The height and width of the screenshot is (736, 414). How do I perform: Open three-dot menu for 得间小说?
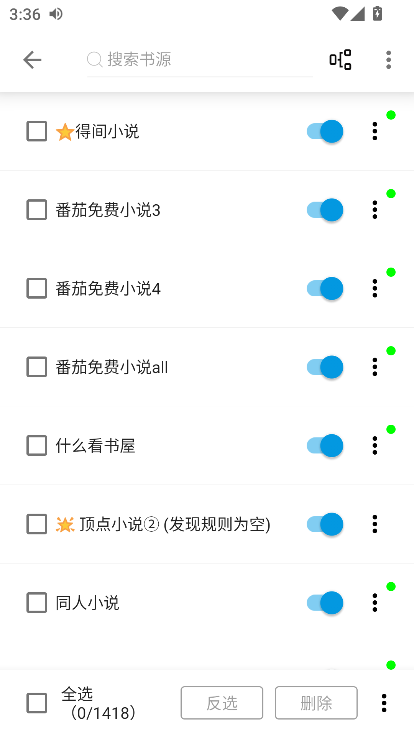click(x=375, y=131)
